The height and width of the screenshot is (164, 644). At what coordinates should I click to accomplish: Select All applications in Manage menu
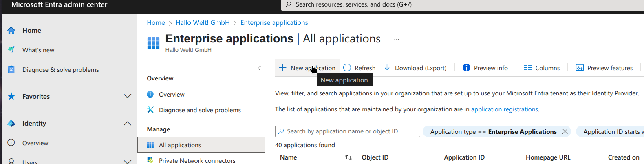tap(180, 145)
